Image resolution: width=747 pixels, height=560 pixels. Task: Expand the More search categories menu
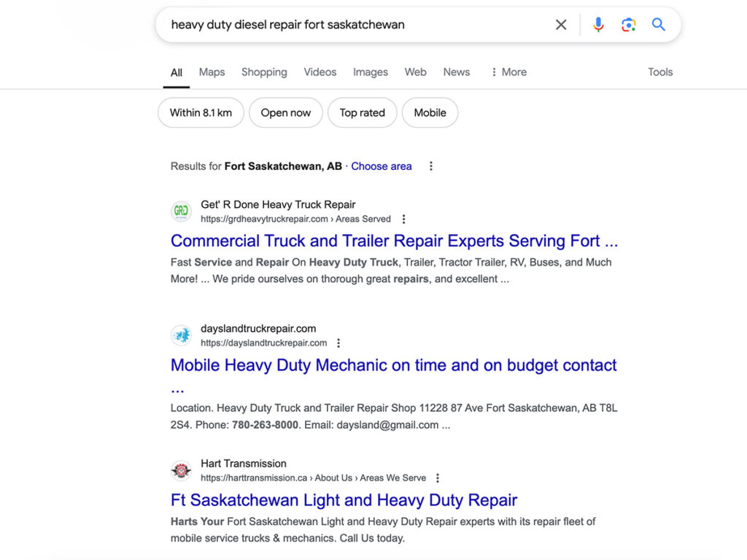[508, 71]
